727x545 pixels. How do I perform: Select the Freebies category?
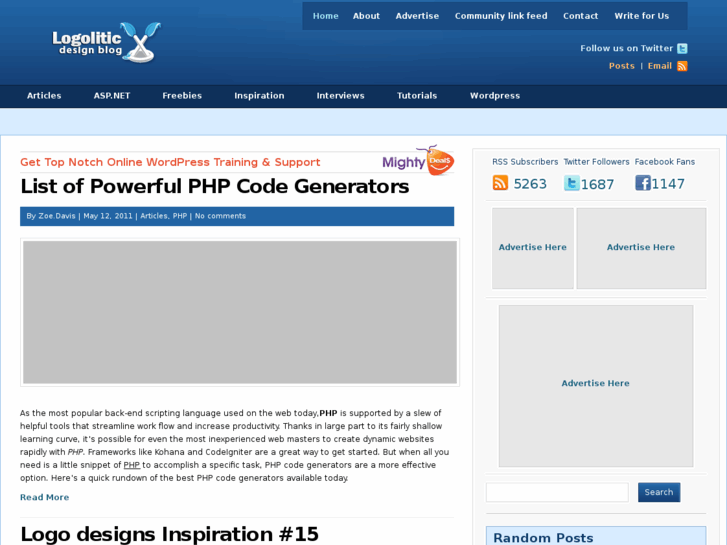182,96
